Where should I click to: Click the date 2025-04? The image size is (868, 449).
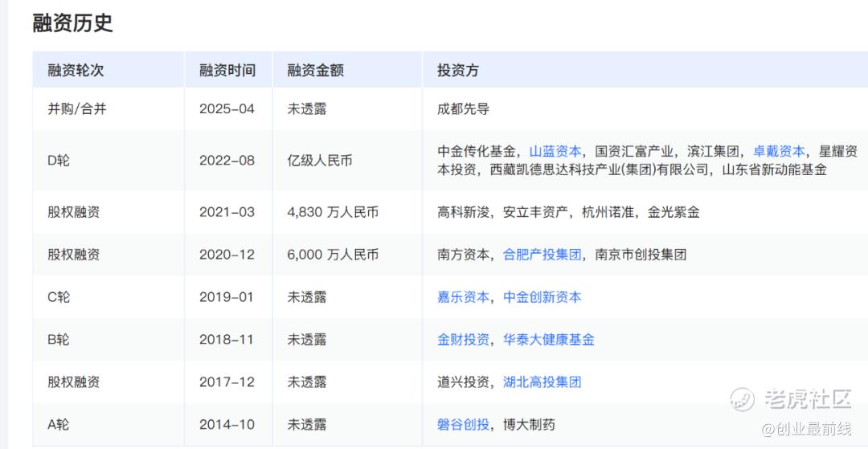click(x=227, y=109)
